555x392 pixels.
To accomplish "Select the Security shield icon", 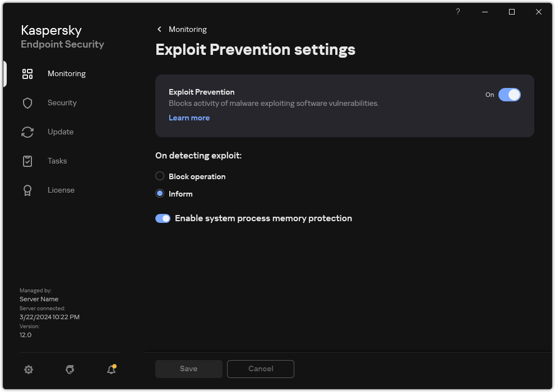I will coord(27,102).
